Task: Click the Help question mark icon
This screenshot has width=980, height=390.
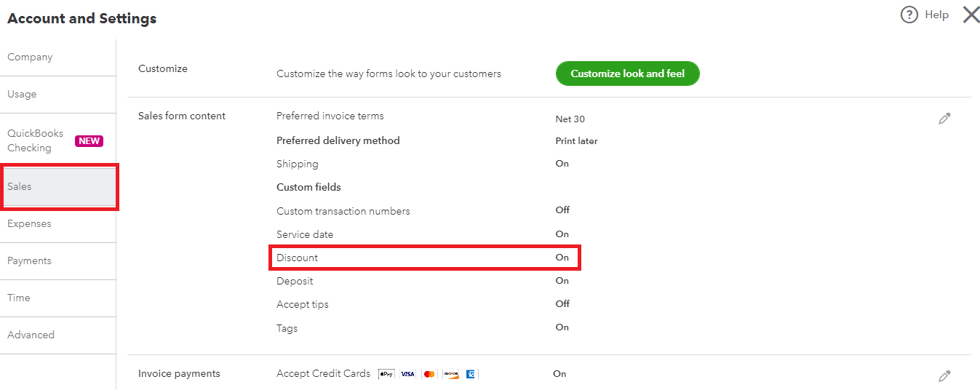Action: 909,15
